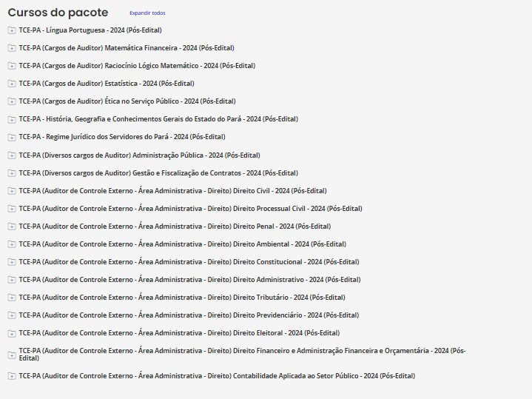Open the Direito Processual Civil course

tap(190, 209)
